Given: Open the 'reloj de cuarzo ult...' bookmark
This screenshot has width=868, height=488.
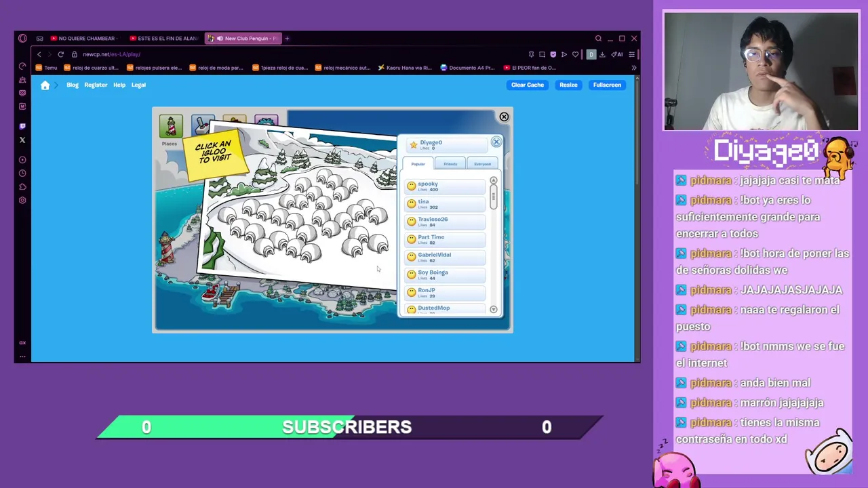Looking at the screenshot, I should (92, 68).
